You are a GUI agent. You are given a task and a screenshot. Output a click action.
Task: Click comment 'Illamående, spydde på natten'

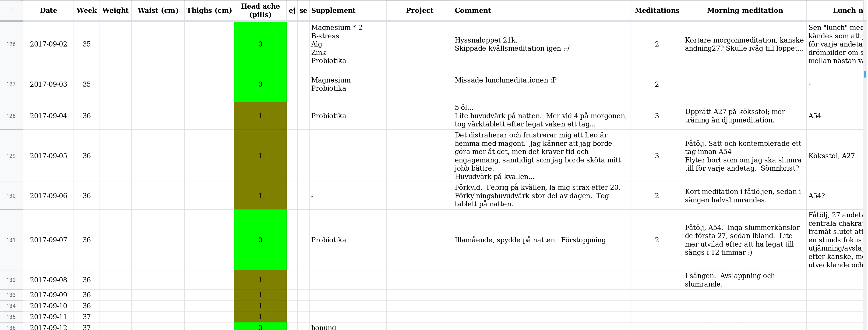(x=542, y=240)
